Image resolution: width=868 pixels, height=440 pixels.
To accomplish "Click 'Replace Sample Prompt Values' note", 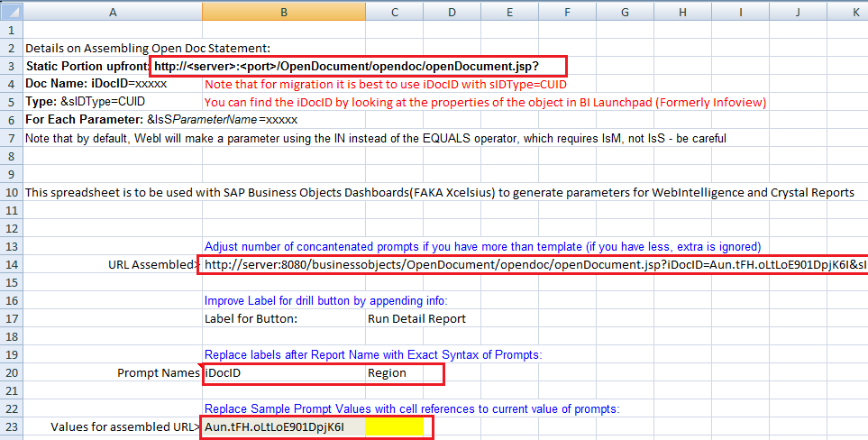I will point(412,409).
